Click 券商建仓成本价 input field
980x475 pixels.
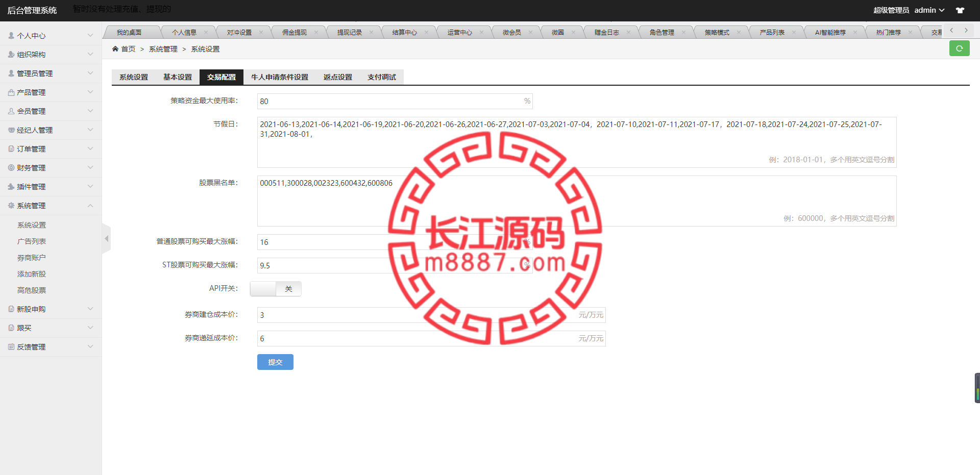tap(431, 315)
